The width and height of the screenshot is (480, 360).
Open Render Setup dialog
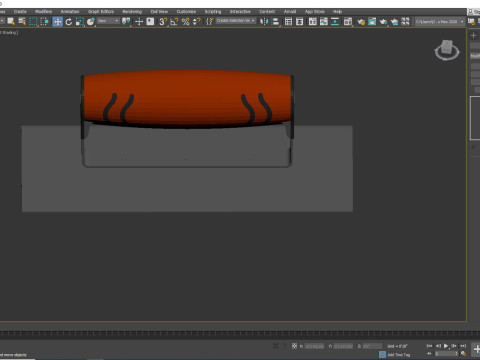pyautogui.click(x=361, y=22)
